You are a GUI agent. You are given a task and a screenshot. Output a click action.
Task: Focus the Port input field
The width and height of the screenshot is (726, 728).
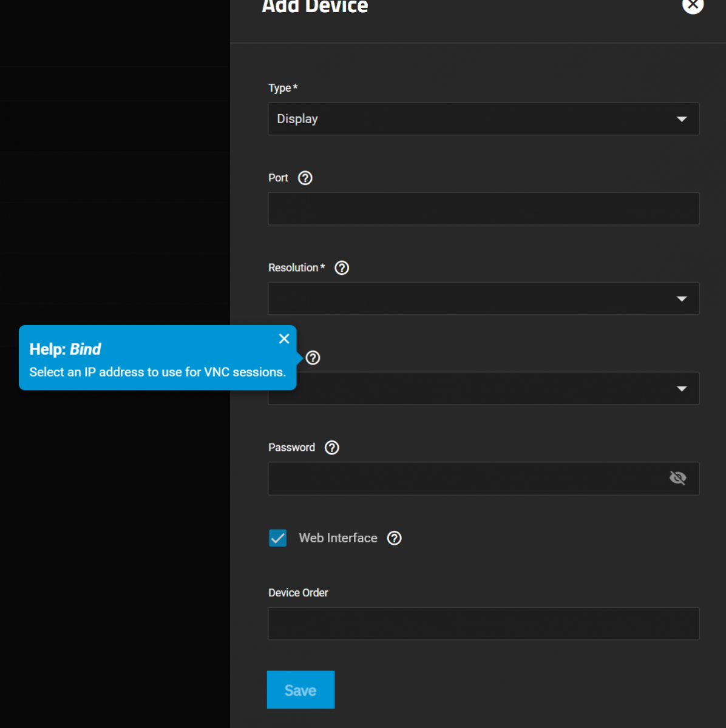click(483, 209)
